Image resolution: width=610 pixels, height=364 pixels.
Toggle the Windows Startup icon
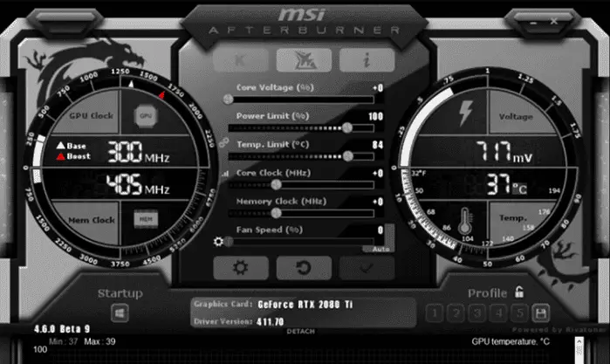(120, 313)
